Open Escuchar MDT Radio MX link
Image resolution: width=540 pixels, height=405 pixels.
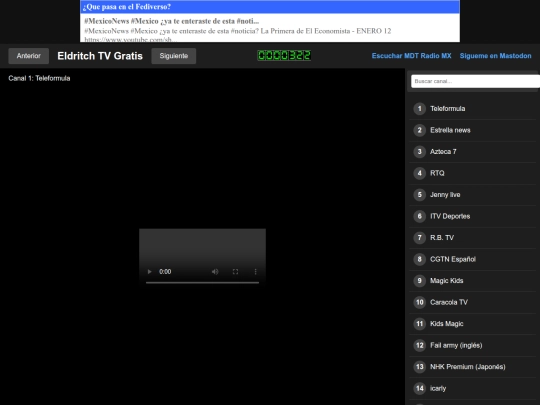[411, 56]
